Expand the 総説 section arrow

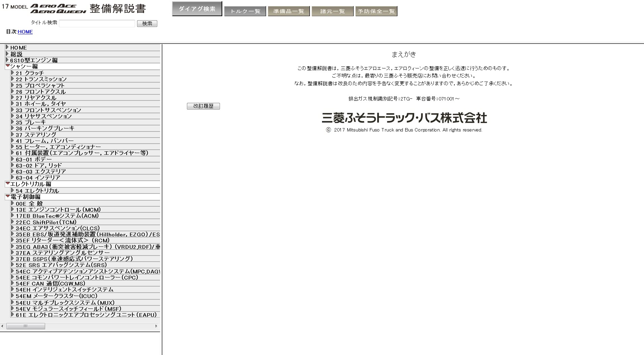pos(7,54)
